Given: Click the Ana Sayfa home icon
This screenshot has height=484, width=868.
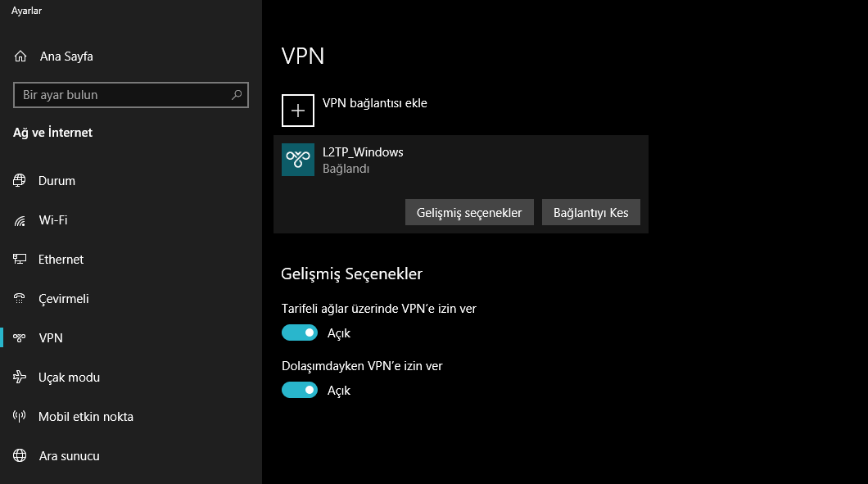Looking at the screenshot, I should coord(20,56).
